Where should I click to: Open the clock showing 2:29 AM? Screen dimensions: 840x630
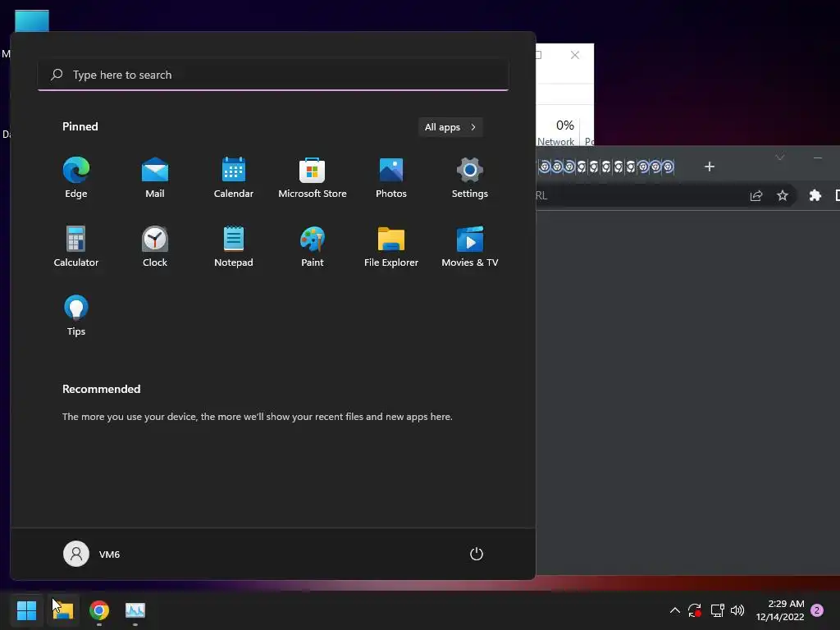(x=780, y=610)
